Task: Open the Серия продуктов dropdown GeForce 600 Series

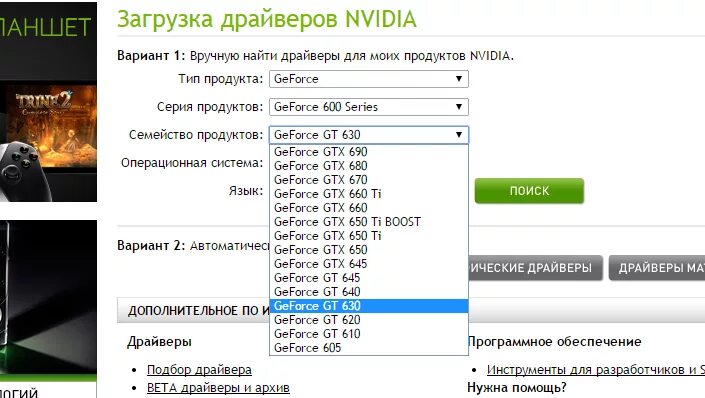Action: click(x=369, y=107)
